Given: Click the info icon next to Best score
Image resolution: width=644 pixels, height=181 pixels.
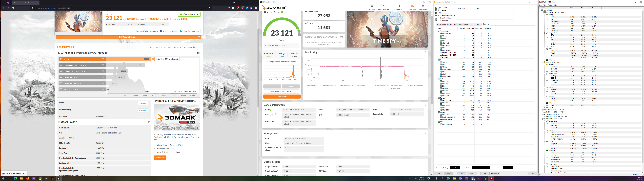Looking at the screenshot, I should pos(296,53).
